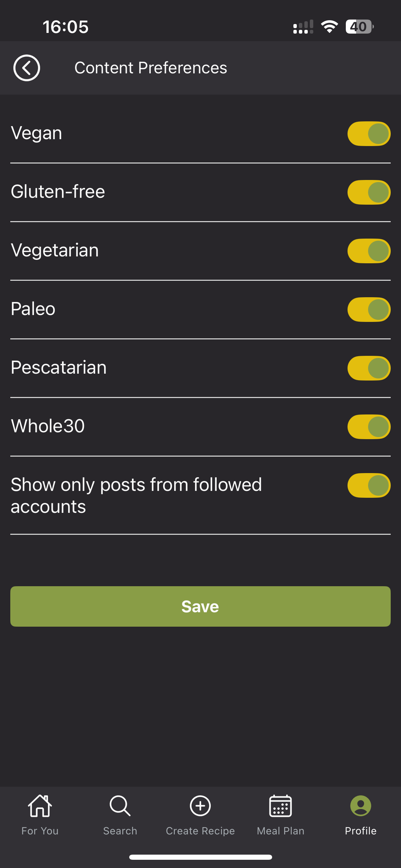Viewport: 401px width, 868px height.
Task: Switch off the Paleo toggle
Action: tap(369, 310)
